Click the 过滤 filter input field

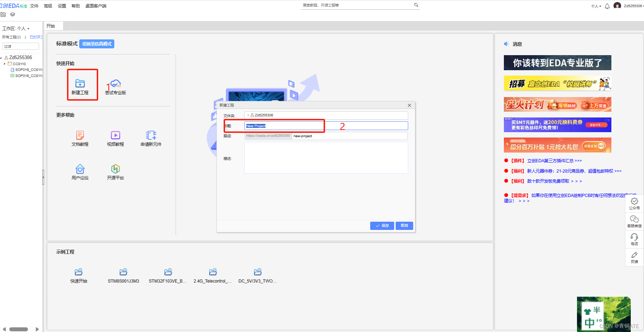point(20,46)
